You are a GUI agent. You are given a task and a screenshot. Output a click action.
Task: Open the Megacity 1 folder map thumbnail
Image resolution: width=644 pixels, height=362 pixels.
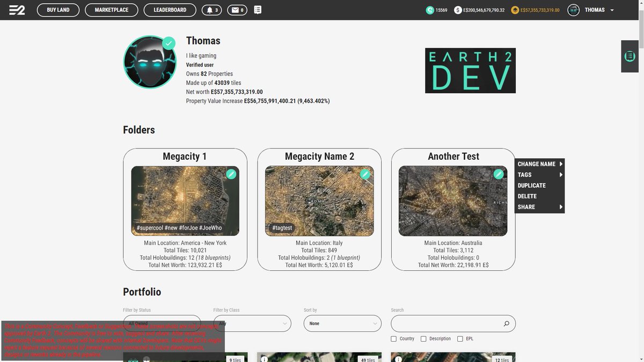coord(185,201)
